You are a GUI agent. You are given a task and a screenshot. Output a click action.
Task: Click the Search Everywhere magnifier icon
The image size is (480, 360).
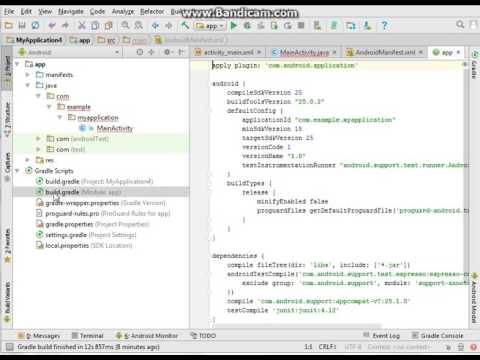(460, 25)
